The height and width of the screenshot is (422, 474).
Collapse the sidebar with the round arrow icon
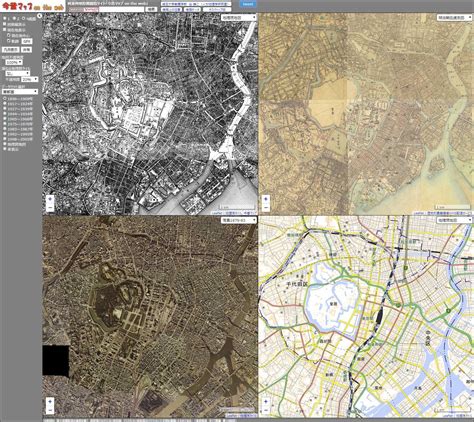point(39,16)
